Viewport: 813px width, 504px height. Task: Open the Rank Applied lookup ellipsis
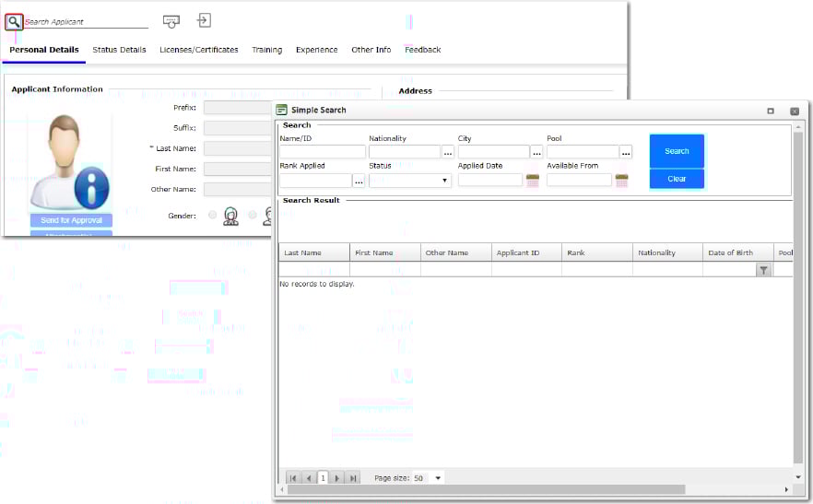coord(359,181)
